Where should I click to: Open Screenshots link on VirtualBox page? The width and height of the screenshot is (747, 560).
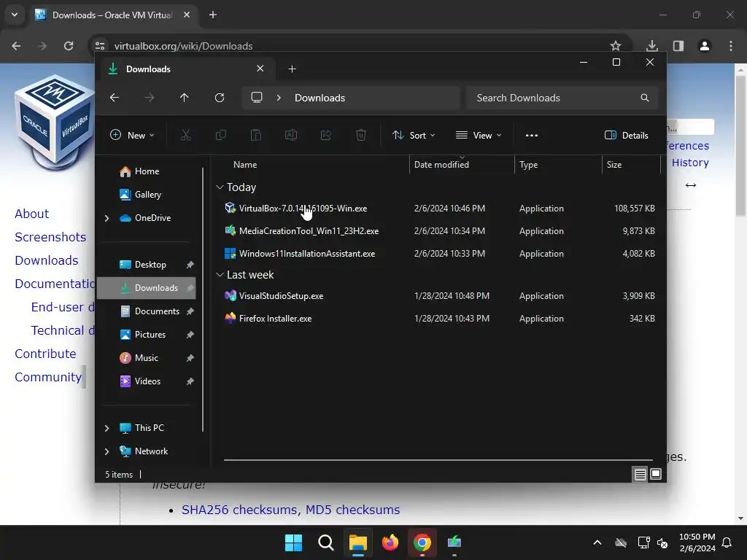(50, 237)
